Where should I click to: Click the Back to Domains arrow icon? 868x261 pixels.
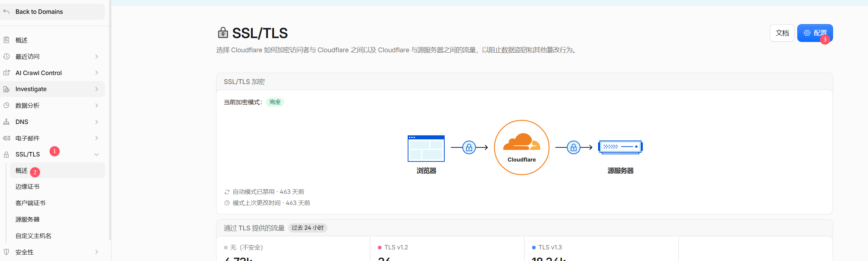click(x=6, y=12)
